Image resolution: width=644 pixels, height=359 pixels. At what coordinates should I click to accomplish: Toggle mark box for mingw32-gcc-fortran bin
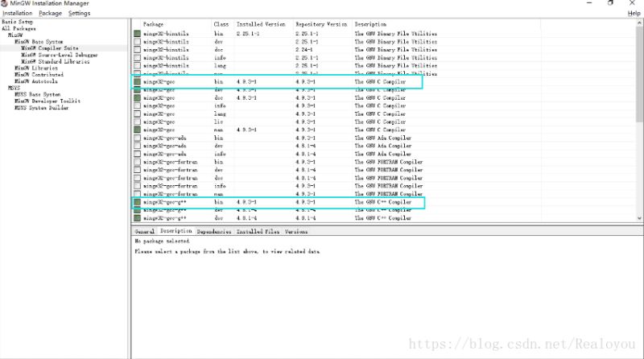coord(137,162)
